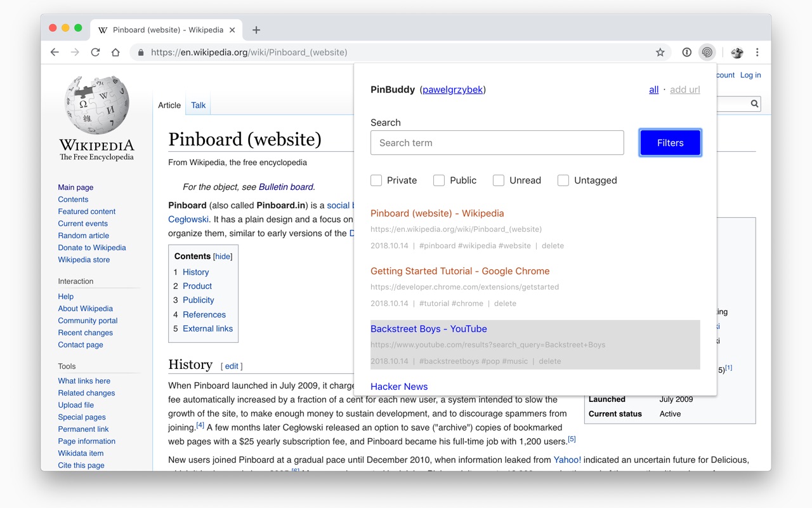
Task: Go to home page via house icon
Action: pos(115,52)
